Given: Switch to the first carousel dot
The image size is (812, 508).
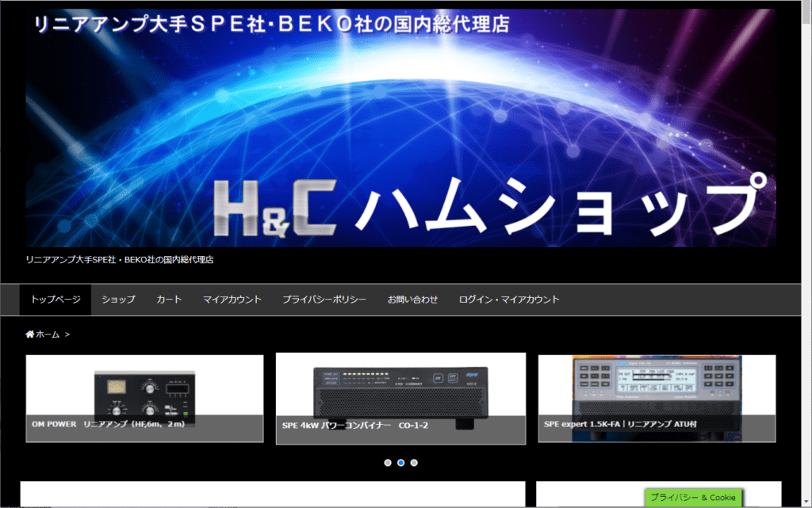Looking at the screenshot, I should 388,462.
